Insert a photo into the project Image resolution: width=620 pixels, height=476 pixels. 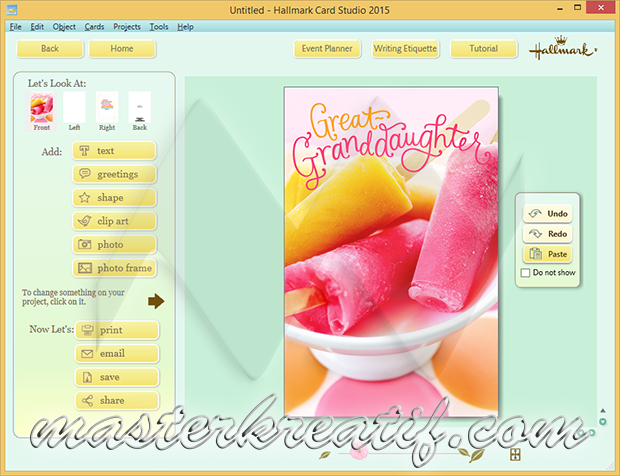click(x=114, y=245)
